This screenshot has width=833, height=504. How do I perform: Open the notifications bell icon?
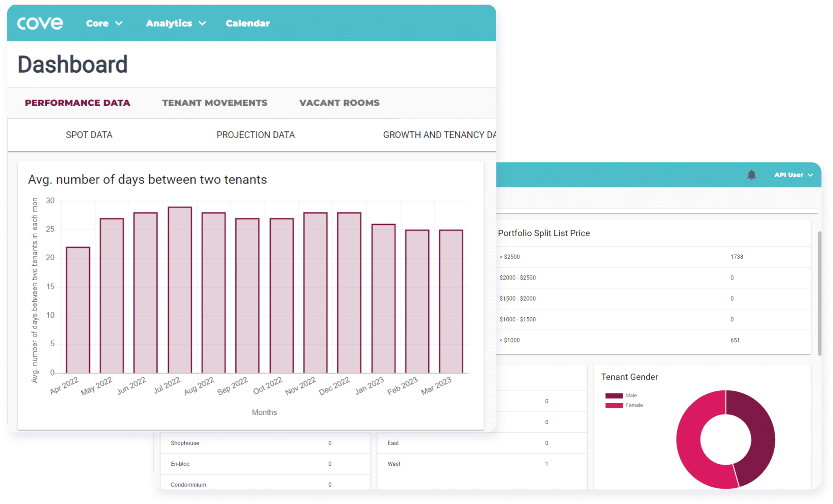[x=751, y=175]
